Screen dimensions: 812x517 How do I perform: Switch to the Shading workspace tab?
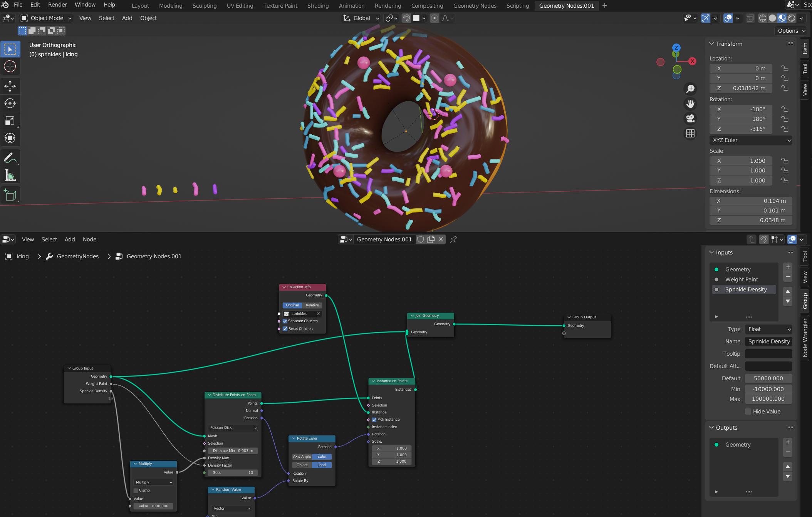click(x=318, y=6)
